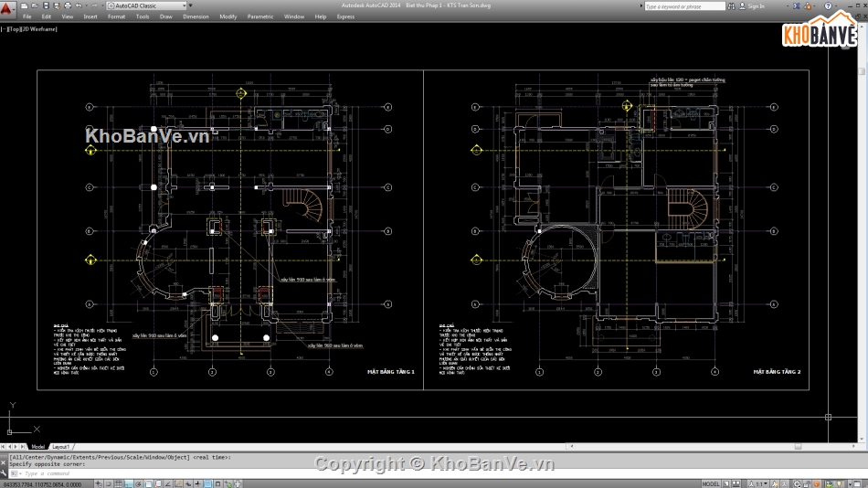The height and width of the screenshot is (488, 868).
Task: Toggle Ortho Mode in status bar
Action: pyautogui.click(x=129, y=483)
